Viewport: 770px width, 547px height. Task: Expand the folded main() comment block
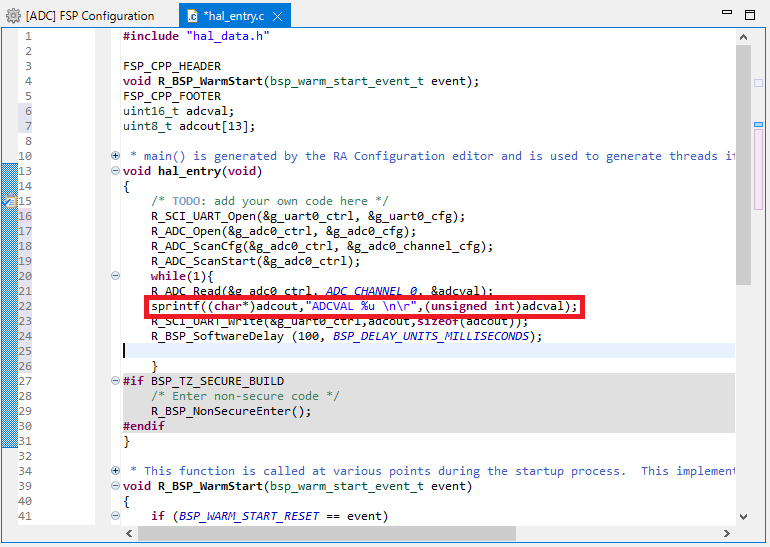tap(115, 156)
